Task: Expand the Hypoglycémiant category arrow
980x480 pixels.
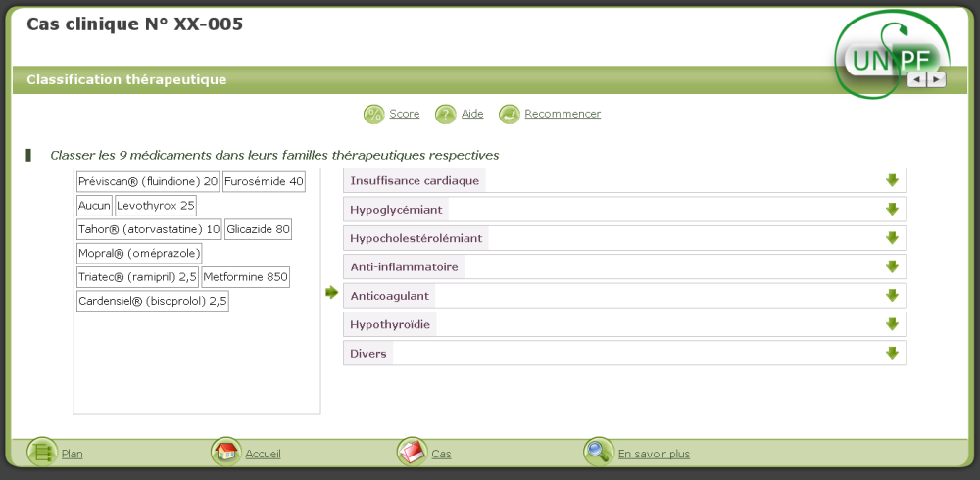Action: (892, 209)
